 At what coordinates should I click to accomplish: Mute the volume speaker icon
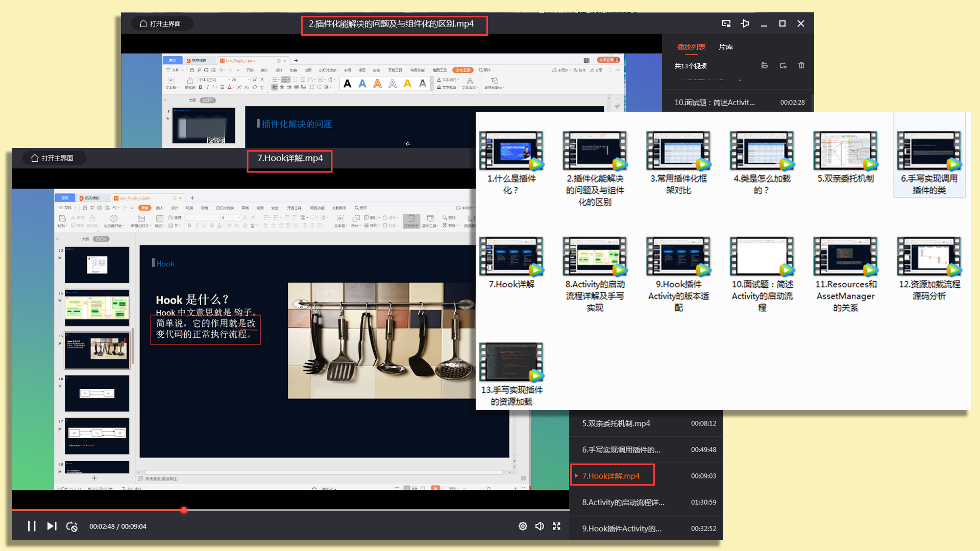(x=540, y=526)
